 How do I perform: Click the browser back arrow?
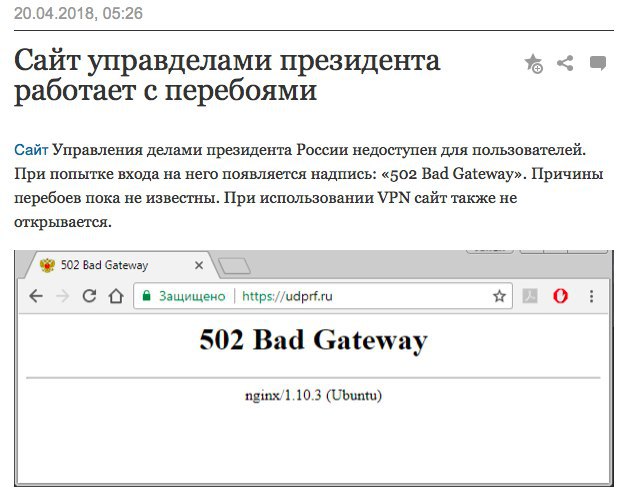pos(36,296)
